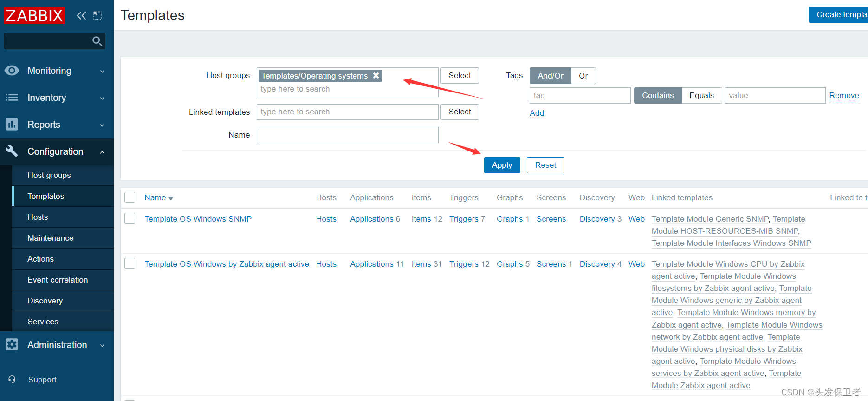Image resolution: width=868 pixels, height=401 pixels.
Task: Click the Monitoring eye icon
Action: click(12, 71)
